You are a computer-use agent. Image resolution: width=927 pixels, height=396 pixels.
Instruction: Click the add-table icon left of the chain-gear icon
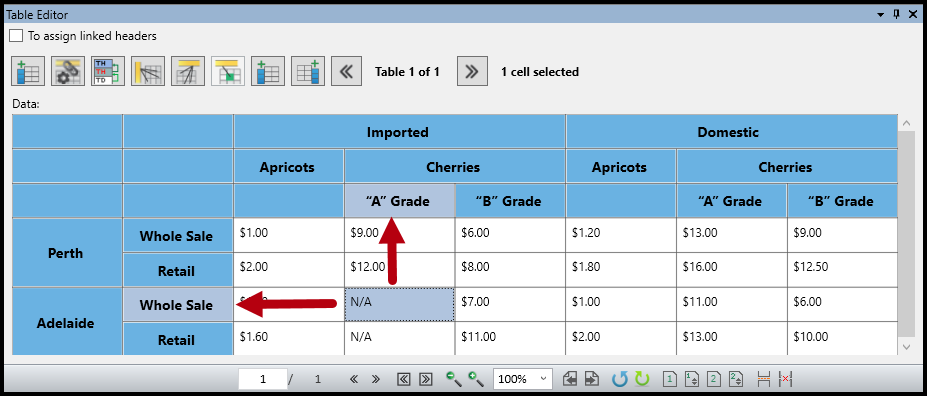pyautogui.click(x=28, y=72)
